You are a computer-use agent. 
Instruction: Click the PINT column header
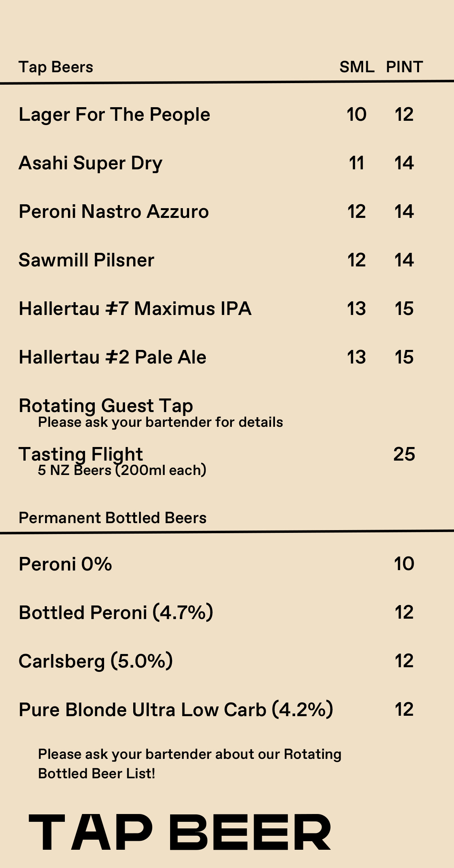coord(404,67)
